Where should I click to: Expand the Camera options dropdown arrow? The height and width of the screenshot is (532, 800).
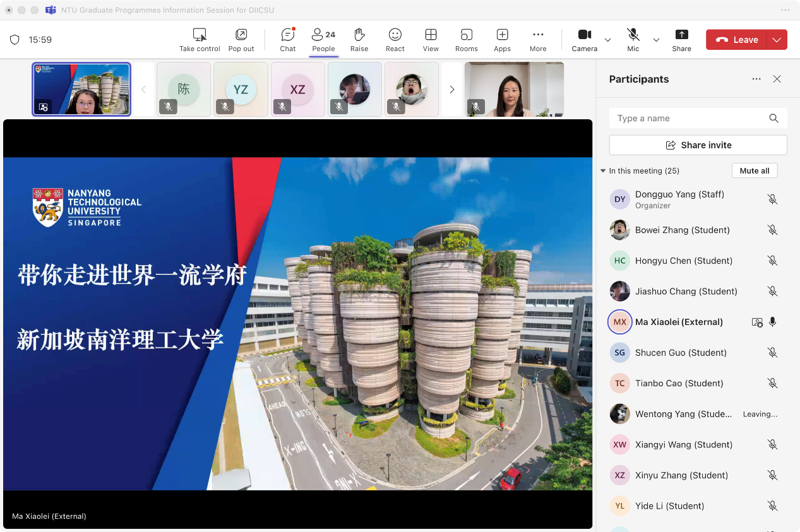click(607, 40)
